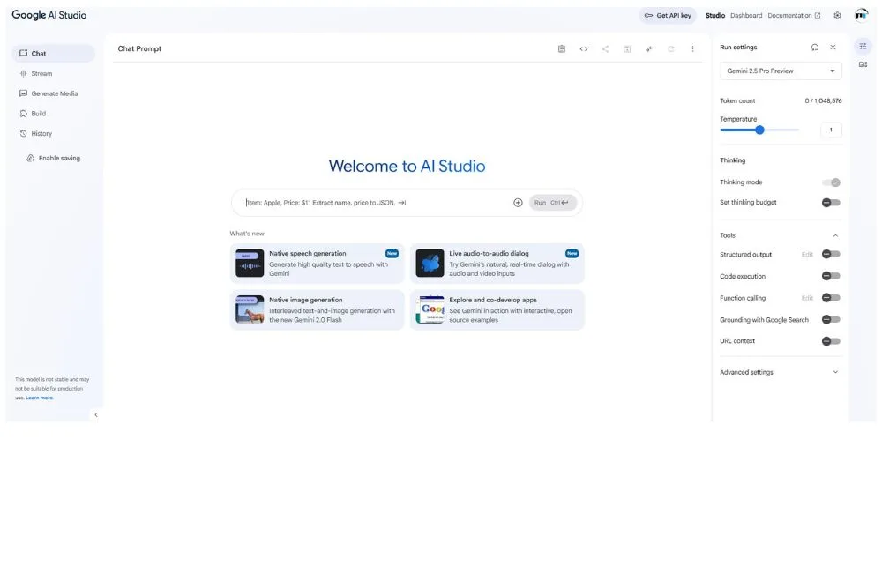Click the Build sidebar icon
The height and width of the screenshot is (588, 882).
click(x=23, y=114)
